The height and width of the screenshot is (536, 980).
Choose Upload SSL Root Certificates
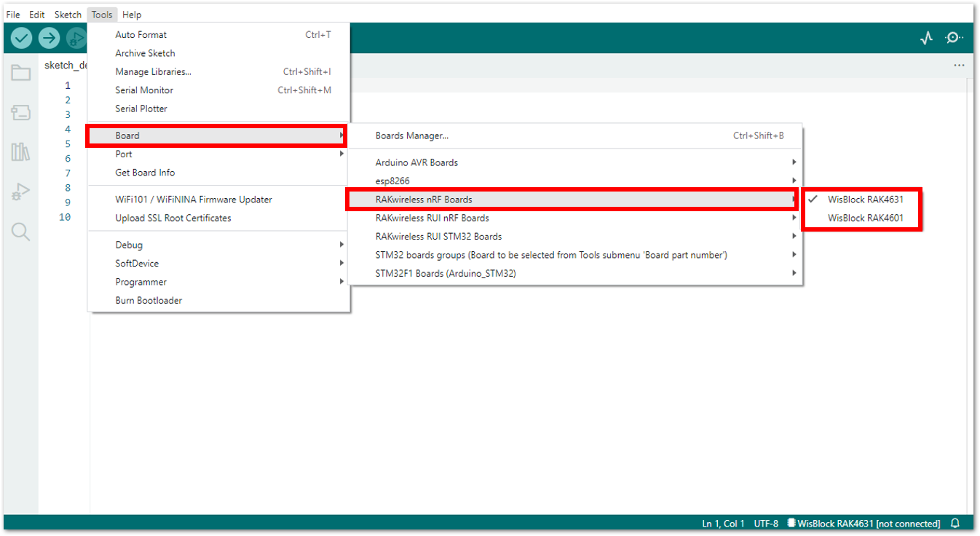218,218
